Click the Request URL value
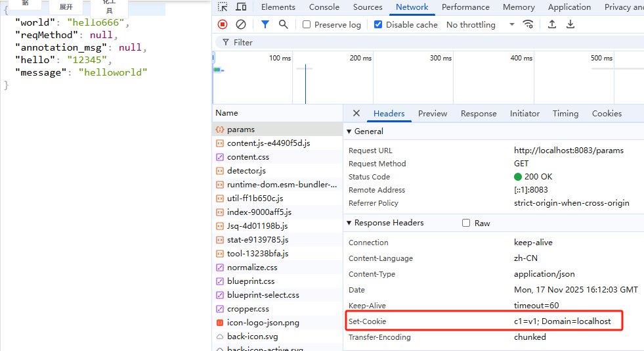The image size is (644, 351). click(569, 151)
